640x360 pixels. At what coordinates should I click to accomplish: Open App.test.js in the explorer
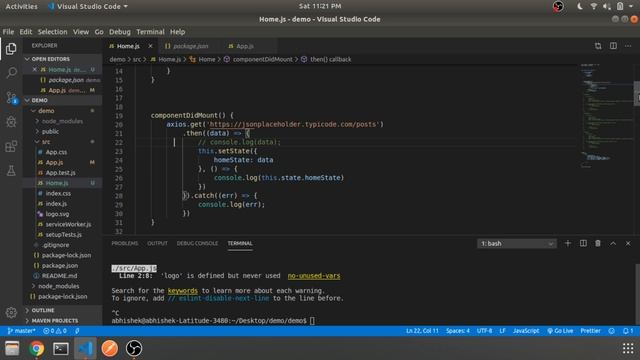(x=60, y=173)
